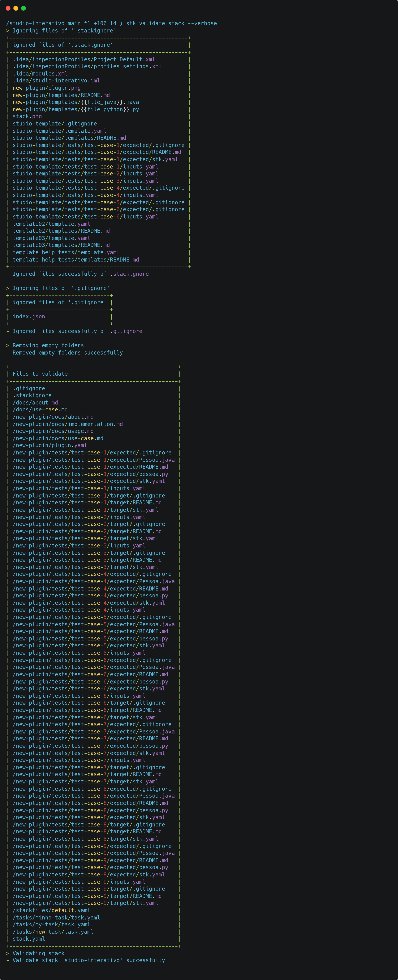Click '/new-plugin/tests/test-case-4/expected/pessoa.py'
This screenshot has height=980, width=398.
pos(90,595)
